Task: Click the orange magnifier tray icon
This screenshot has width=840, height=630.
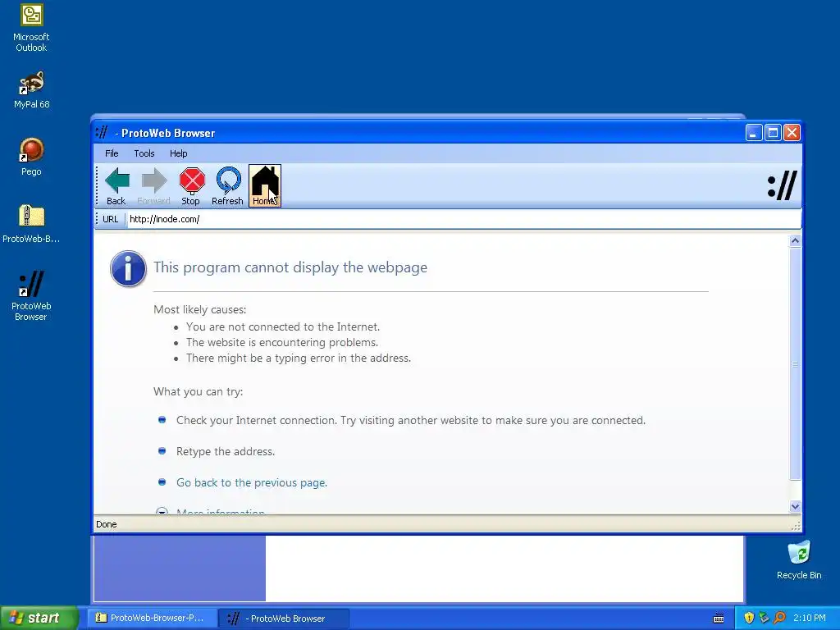Action: (779, 618)
